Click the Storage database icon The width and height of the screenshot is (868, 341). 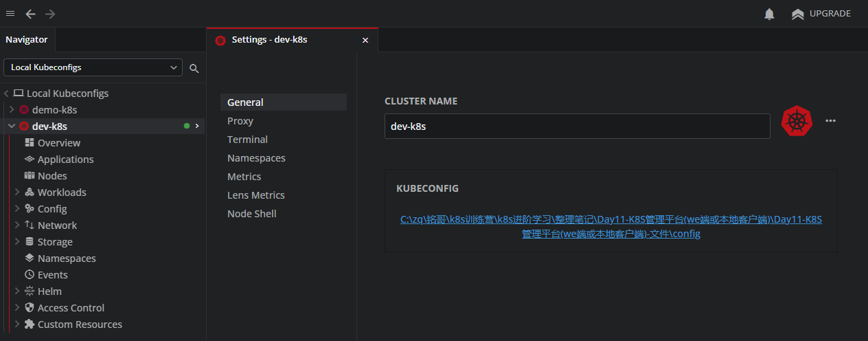pos(30,241)
